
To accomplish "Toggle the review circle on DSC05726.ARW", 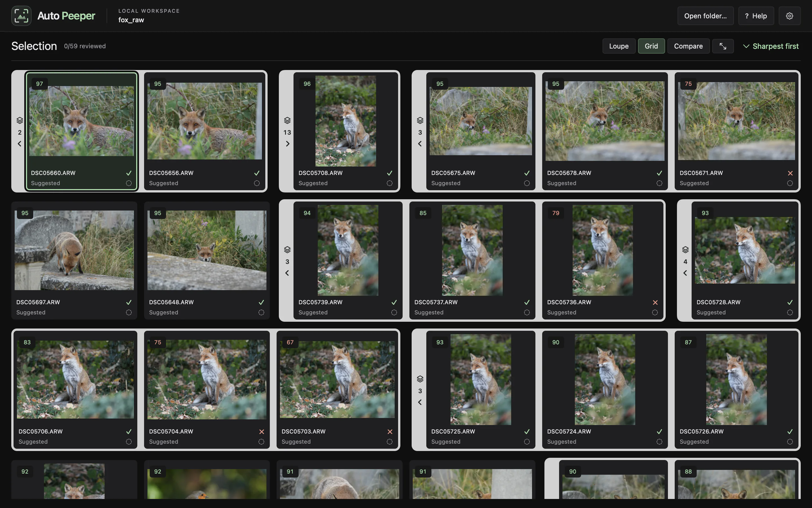I will (790, 442).
